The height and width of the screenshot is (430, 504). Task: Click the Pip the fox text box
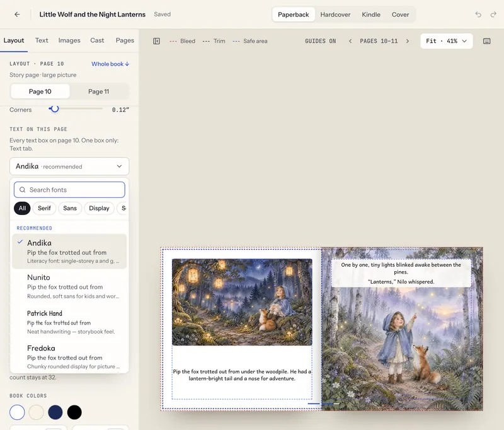[242, 375]
